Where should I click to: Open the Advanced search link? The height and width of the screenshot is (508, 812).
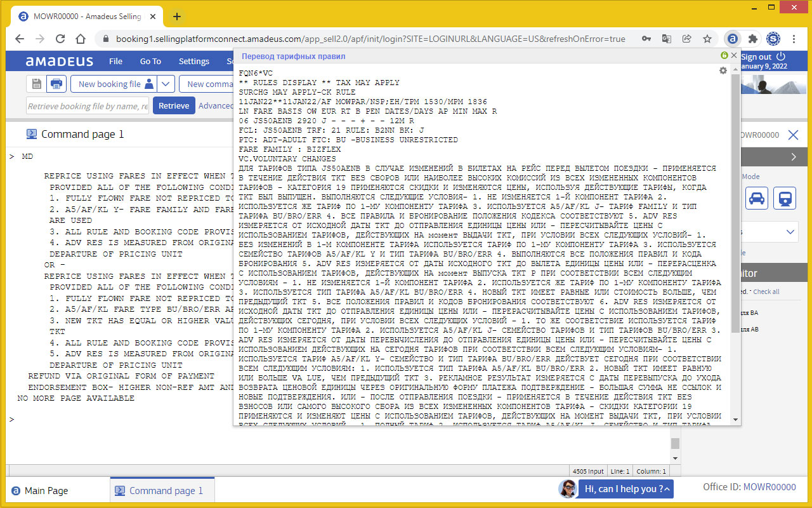click(x=216, y=105)
